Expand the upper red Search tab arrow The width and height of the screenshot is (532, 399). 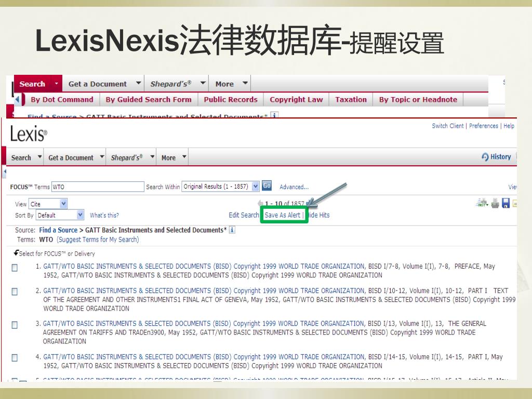56,83
